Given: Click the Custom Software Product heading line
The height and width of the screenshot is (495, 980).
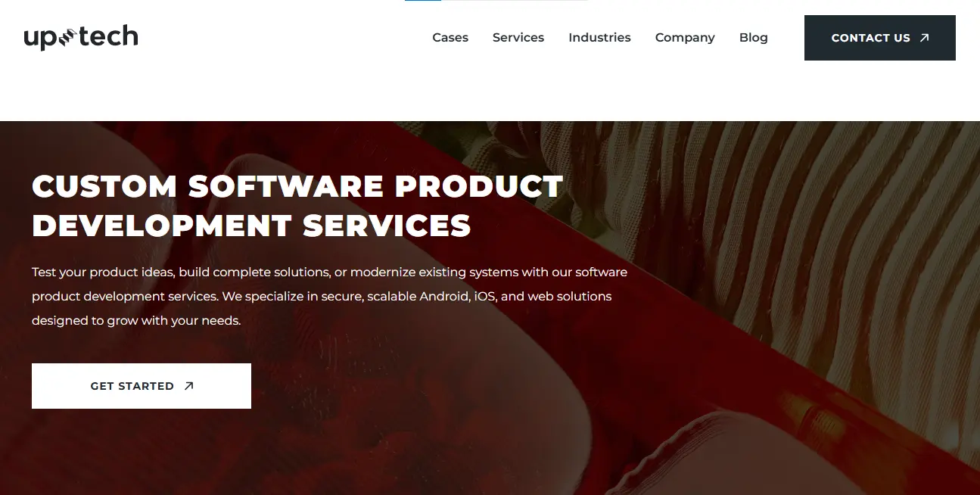Looking at the screenshot, I should [x=297, y=186].
